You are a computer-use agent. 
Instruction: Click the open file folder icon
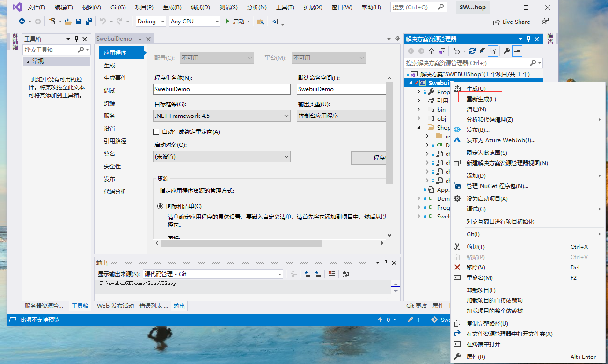[x=68, y=22]
